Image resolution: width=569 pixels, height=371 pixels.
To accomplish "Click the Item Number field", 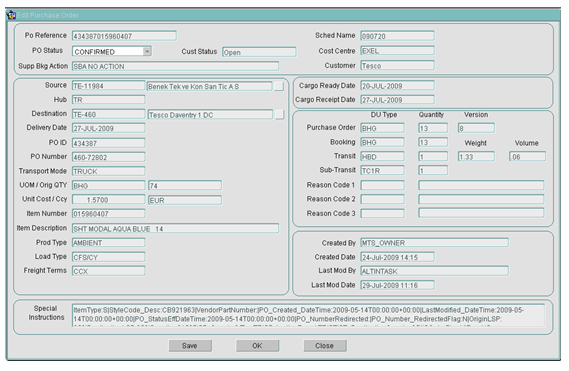I will (x=109, y=214).
